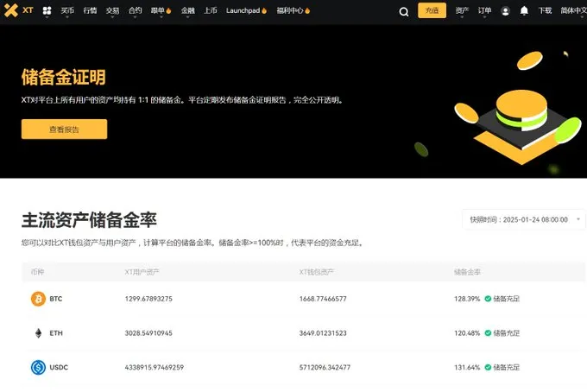Screen dimensions: 587x392
Task: Click the 查看报告 button
Action: click(x=65, y=130)
